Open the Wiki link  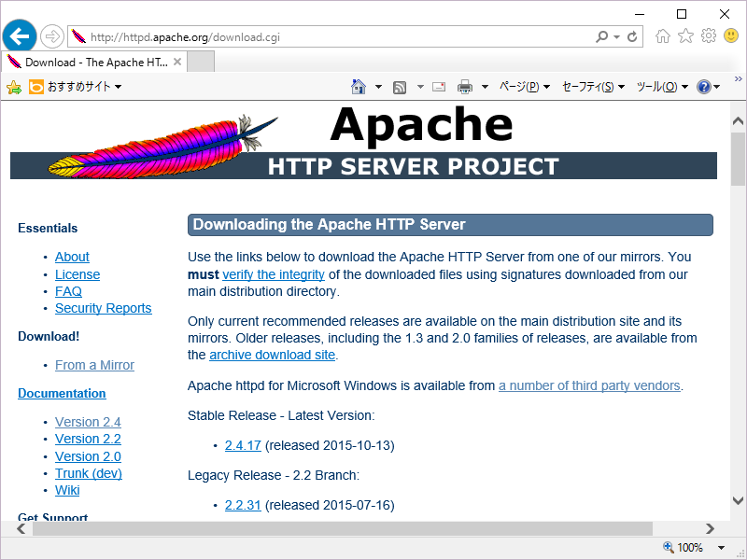(x=67, y=490)
